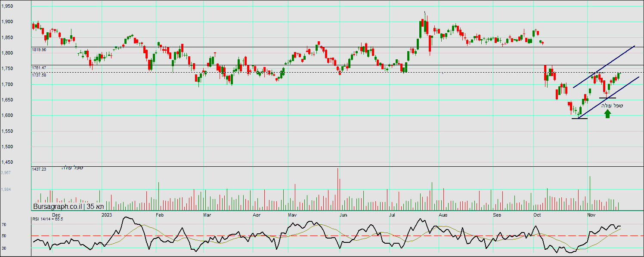Click the 1,950 price axis label
The width and height of the screenshot is (644, 257).
coord(6,6)
